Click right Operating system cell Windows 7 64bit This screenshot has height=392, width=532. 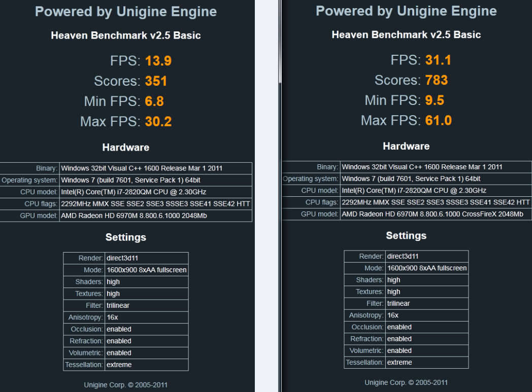coord(436,179)
